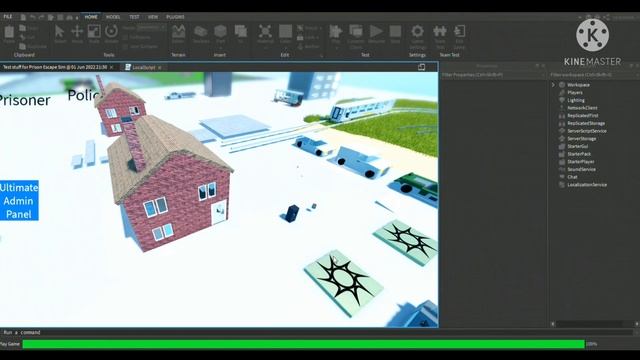Open the Color picker tool

285,33
